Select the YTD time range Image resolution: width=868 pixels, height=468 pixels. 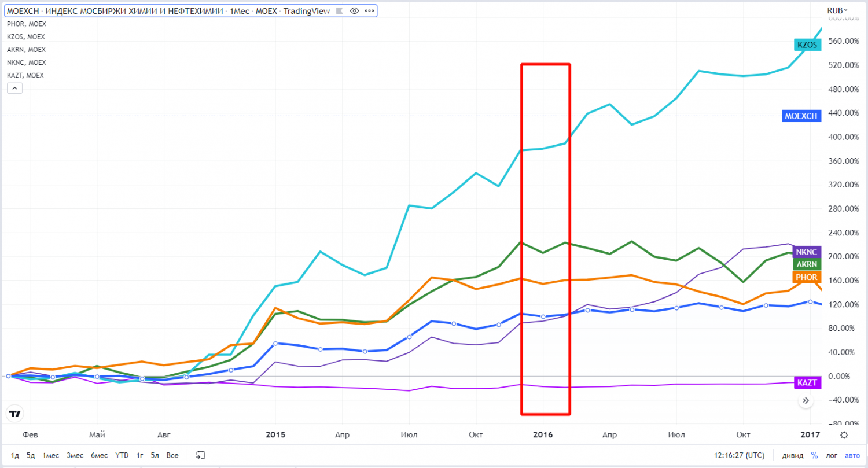pyautogui.click(x=122, y=455)
